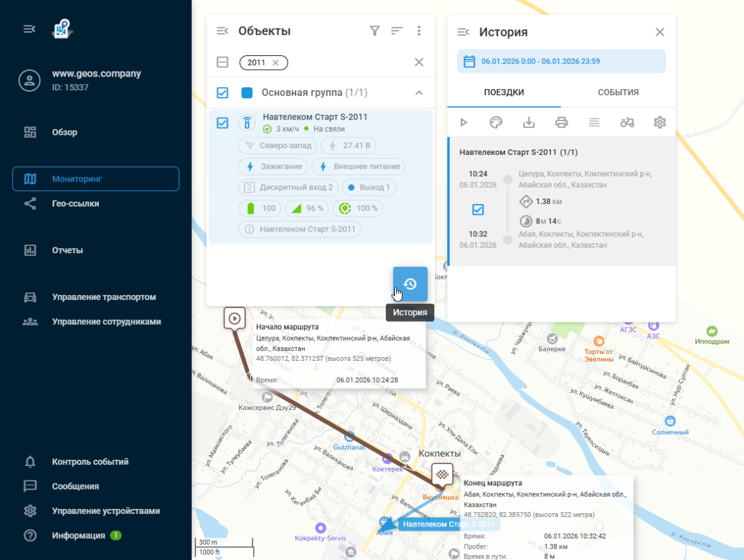Open Управление транспортом in sidebar
This screenshot has width=744, height=560.
click(x=103, y=297)
